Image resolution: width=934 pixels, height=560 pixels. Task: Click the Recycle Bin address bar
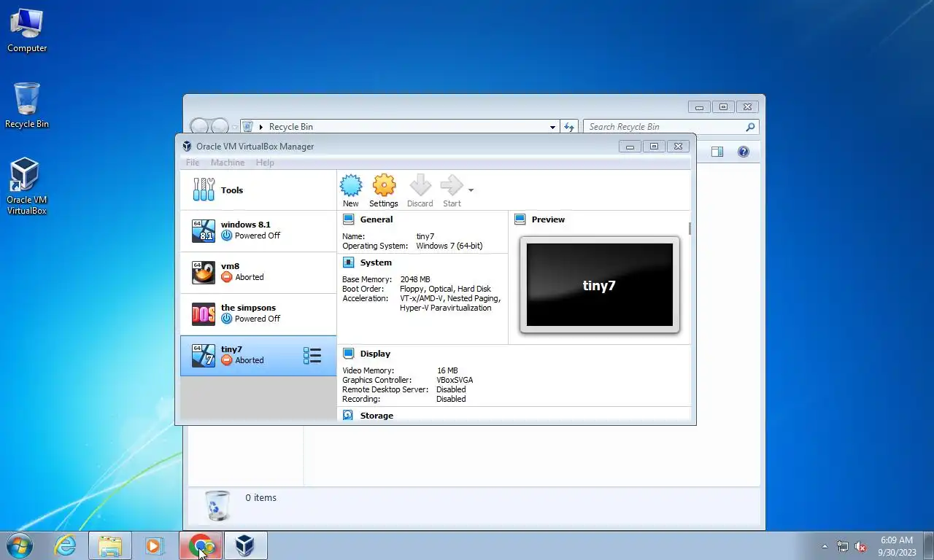pyautogui.click(x=400, y=127)
